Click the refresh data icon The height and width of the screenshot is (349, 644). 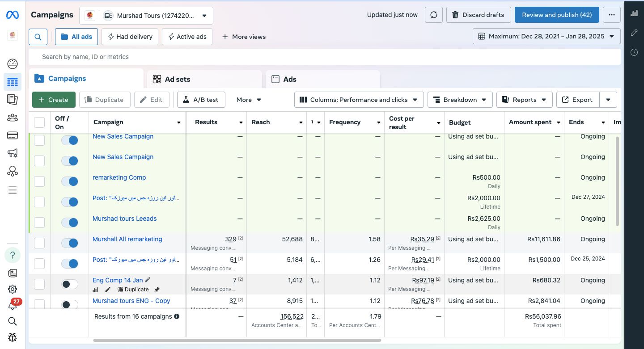tap(433, 15)
